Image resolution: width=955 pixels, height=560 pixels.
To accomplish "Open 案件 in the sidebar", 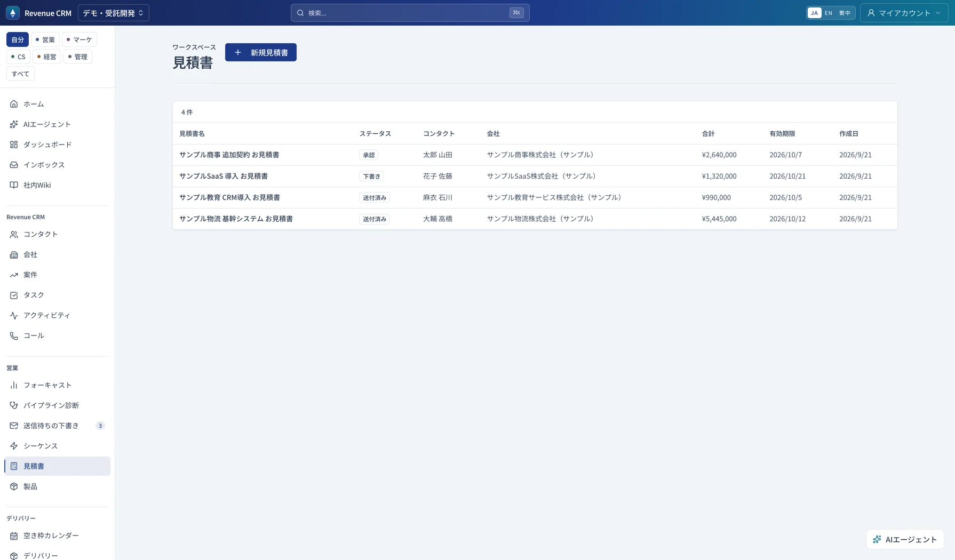I will [57, 275].
